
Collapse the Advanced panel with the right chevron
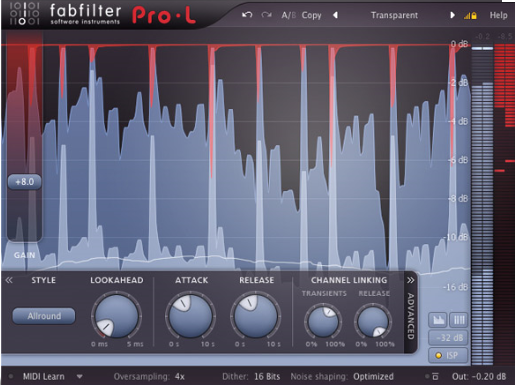click(411, 280)
